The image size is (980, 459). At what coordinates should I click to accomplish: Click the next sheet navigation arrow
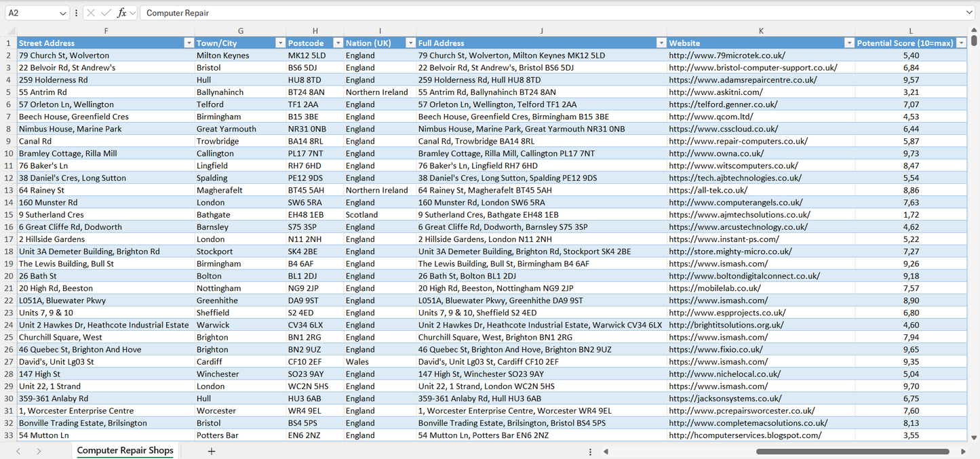click(39, 451)
